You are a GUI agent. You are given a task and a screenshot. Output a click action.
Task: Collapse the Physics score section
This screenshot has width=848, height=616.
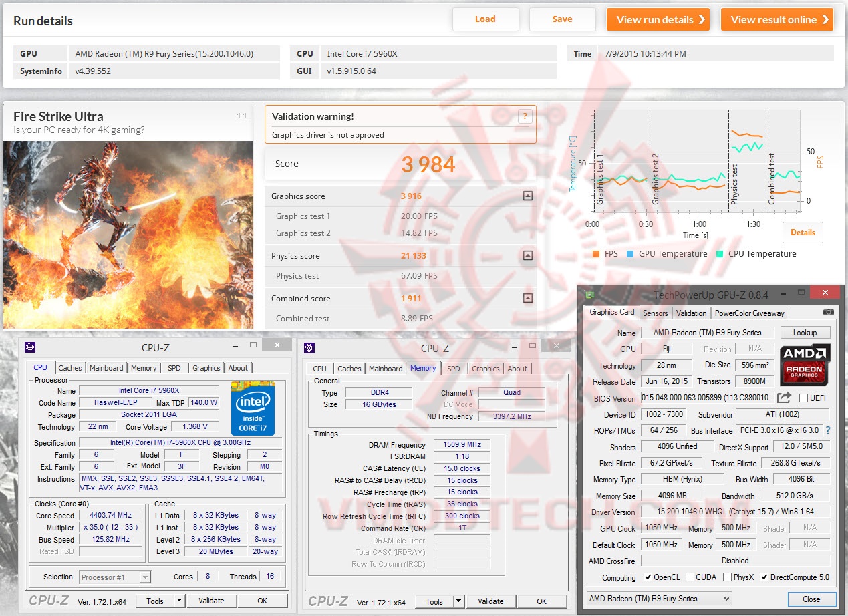528,255
